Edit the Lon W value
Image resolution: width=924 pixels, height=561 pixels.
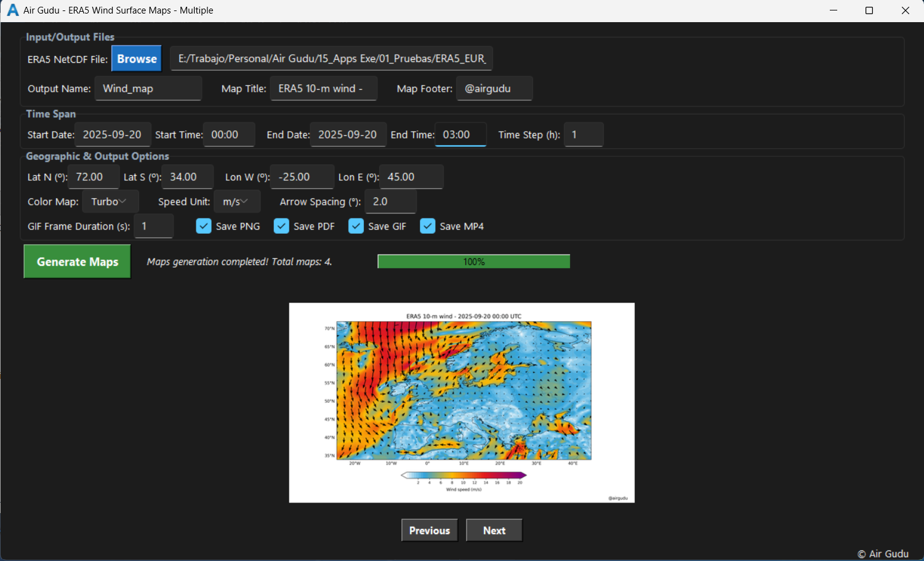[302, 177]
